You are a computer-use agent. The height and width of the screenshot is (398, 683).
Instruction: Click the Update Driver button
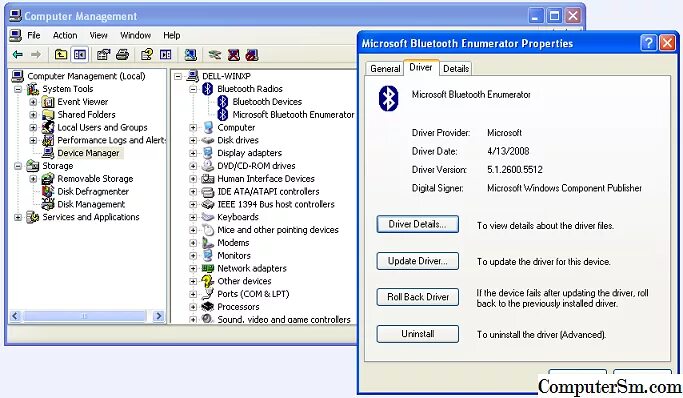(x=417, y=261)
